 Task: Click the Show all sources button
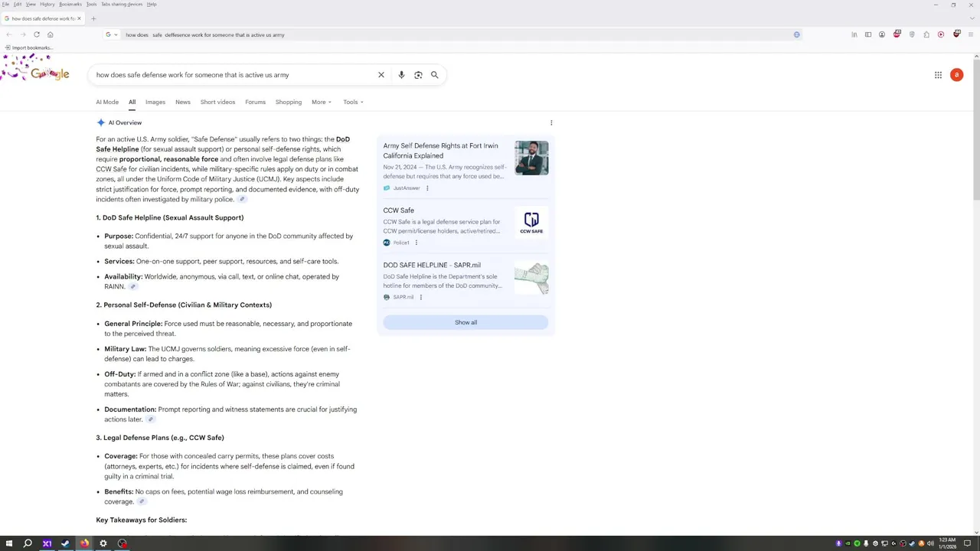pos(465,322)
